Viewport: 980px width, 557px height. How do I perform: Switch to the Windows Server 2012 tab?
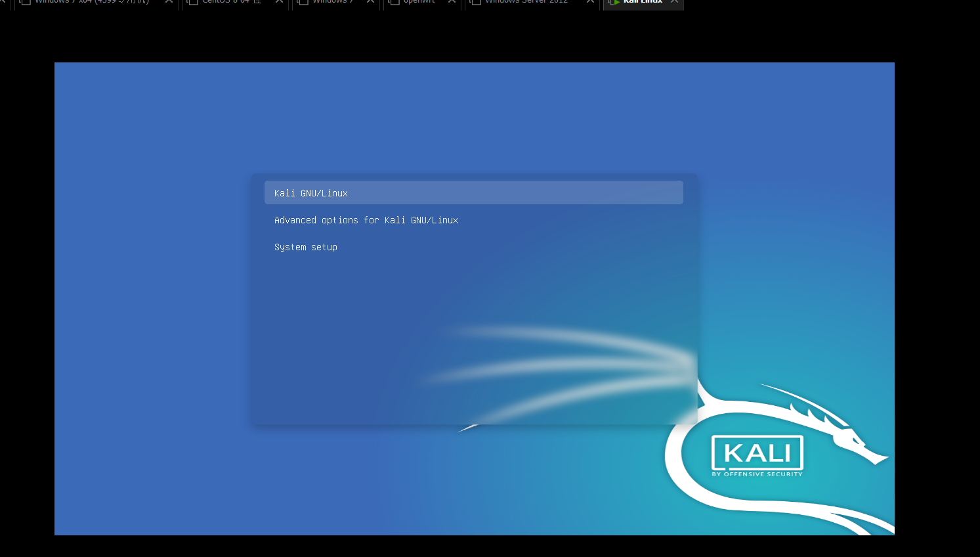pyautogui.click(x=526, y=2)
